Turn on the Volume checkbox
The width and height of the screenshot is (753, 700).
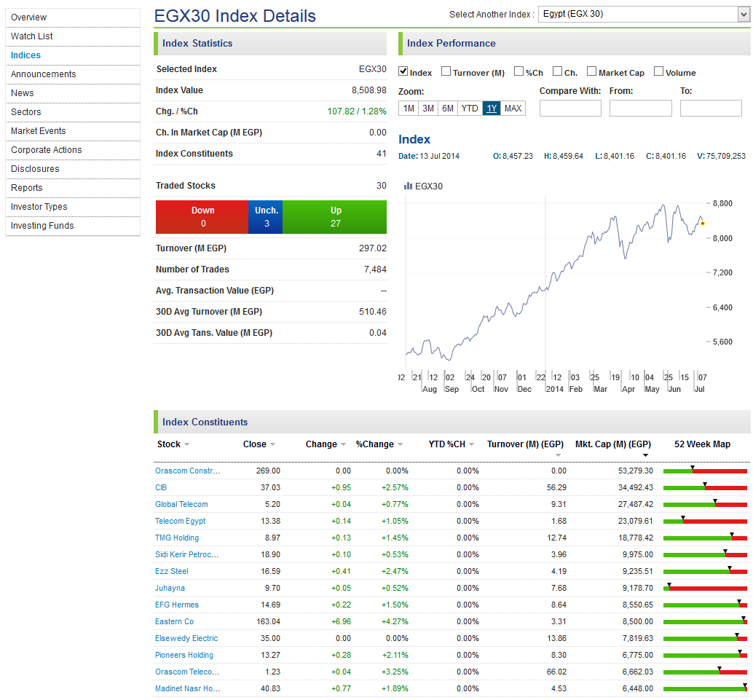659,71
